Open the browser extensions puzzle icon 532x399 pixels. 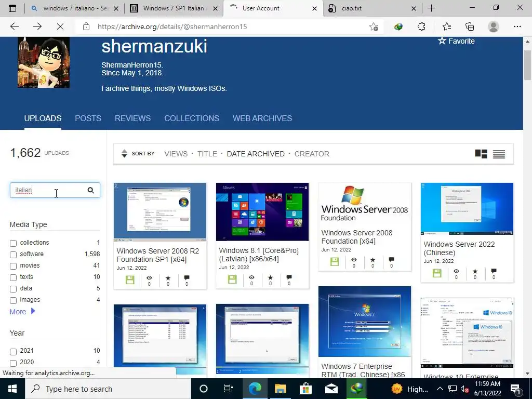(x=421, y=26)
